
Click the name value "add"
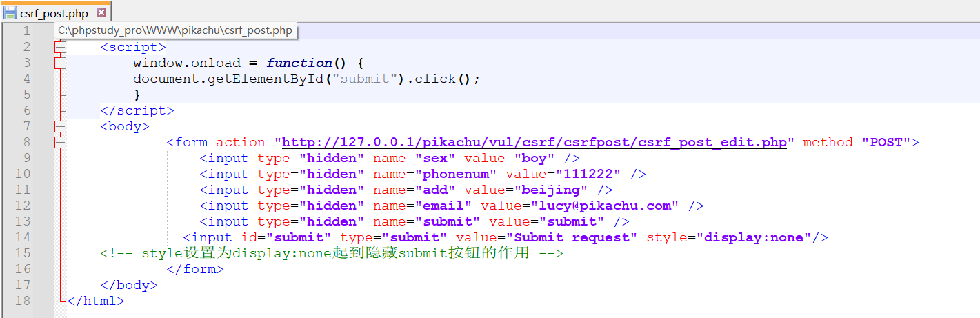click(x=435, y=190)
